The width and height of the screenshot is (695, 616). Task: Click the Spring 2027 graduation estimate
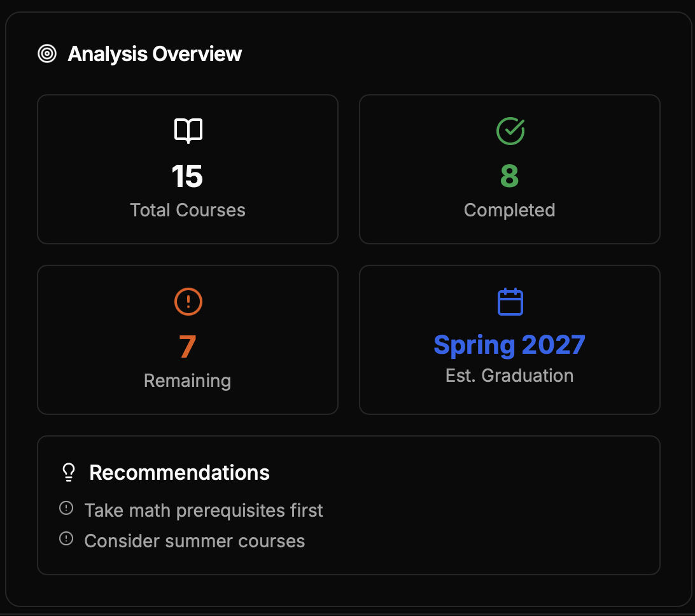(510, 344)
